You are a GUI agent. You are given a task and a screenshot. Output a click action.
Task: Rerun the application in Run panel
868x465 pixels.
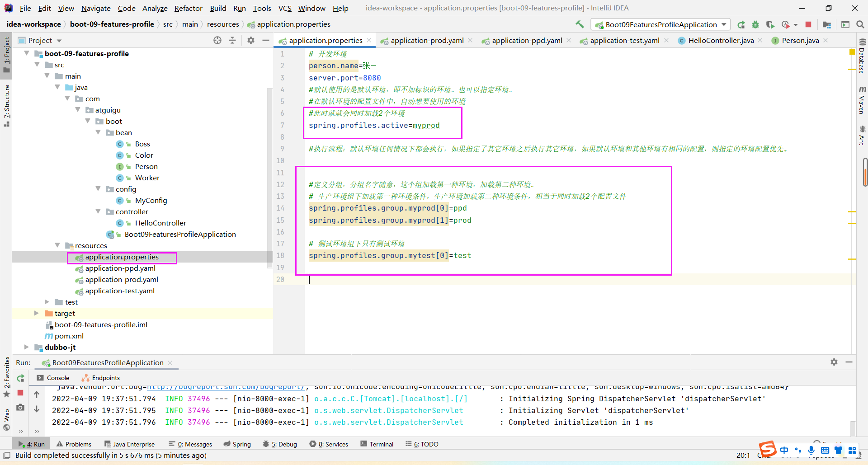tap(20, 378)
